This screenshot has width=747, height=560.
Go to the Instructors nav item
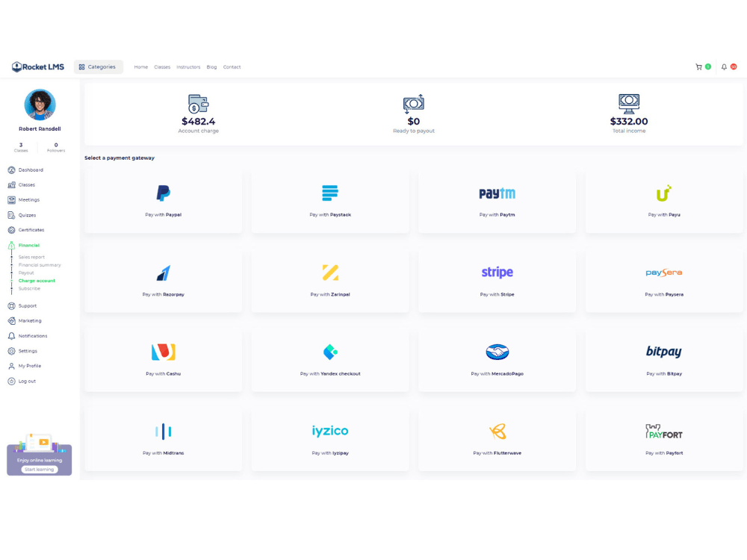(x=188, y=66)
